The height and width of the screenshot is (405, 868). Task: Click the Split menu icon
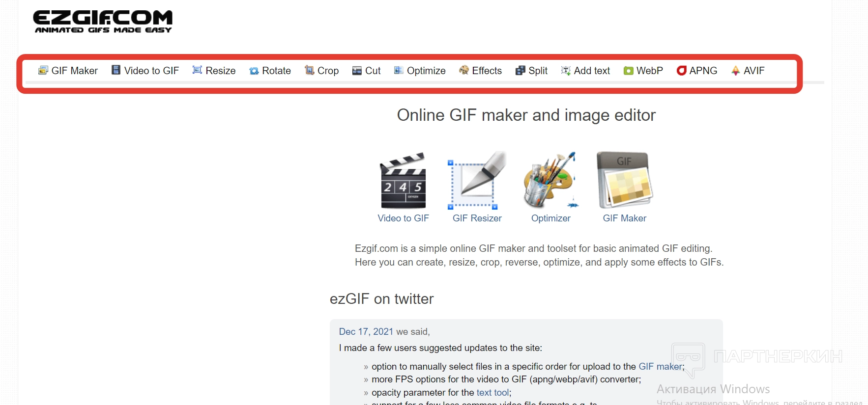[521, 71]
